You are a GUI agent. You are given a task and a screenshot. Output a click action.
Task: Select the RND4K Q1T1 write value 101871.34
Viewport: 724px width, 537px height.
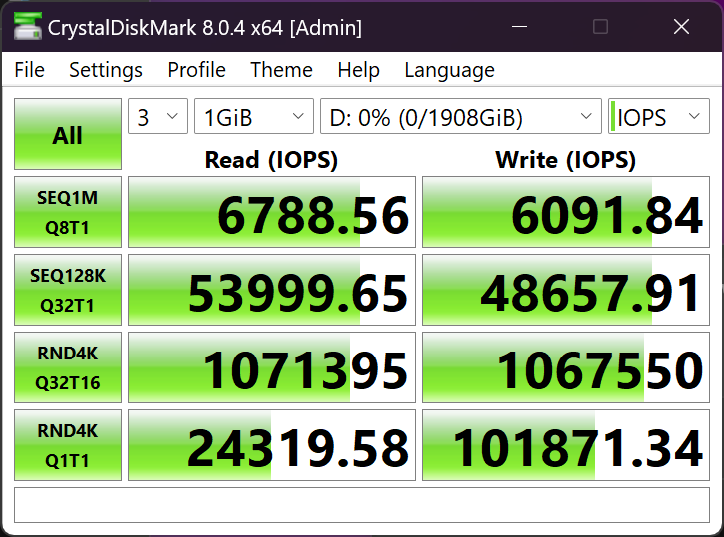[x=566, y=445]
